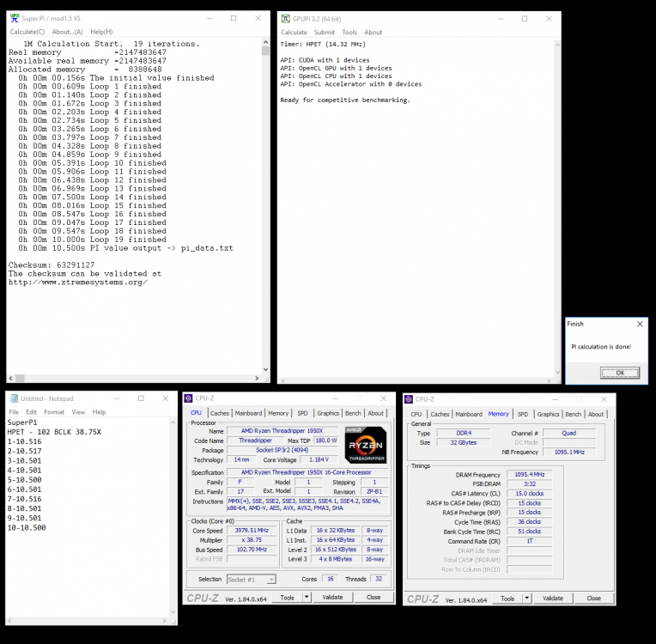Open Format menu in Notepad
This screenshot has height=644, width=656.
point(54,412)
